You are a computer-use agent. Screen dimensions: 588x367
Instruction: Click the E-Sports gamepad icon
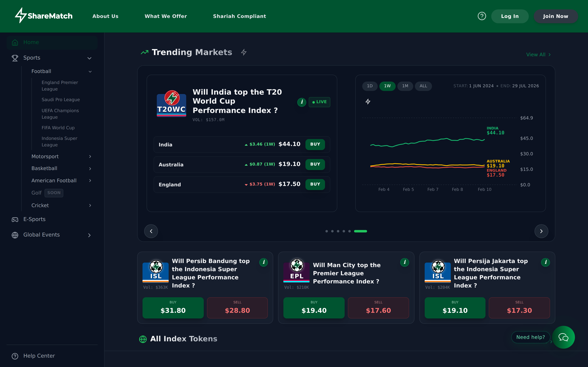coord(15,219)
